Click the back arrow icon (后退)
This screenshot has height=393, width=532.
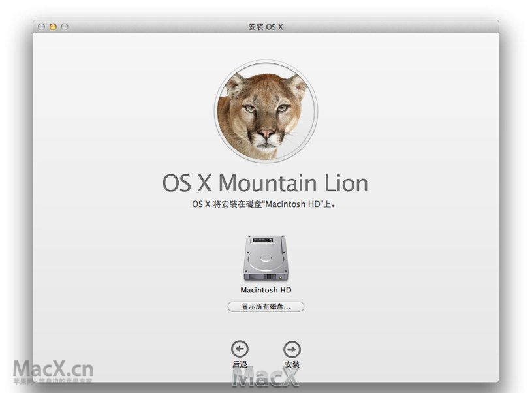240,349
